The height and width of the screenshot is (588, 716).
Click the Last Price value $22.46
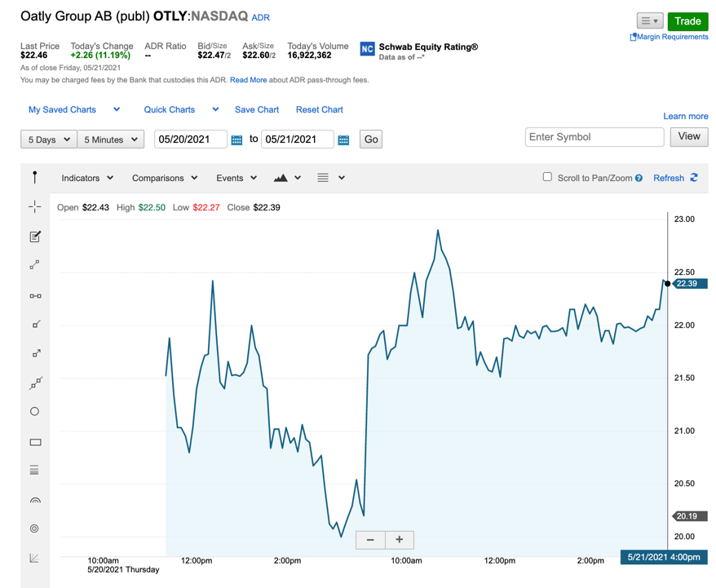pyautogui.click(x=33, y=55)
